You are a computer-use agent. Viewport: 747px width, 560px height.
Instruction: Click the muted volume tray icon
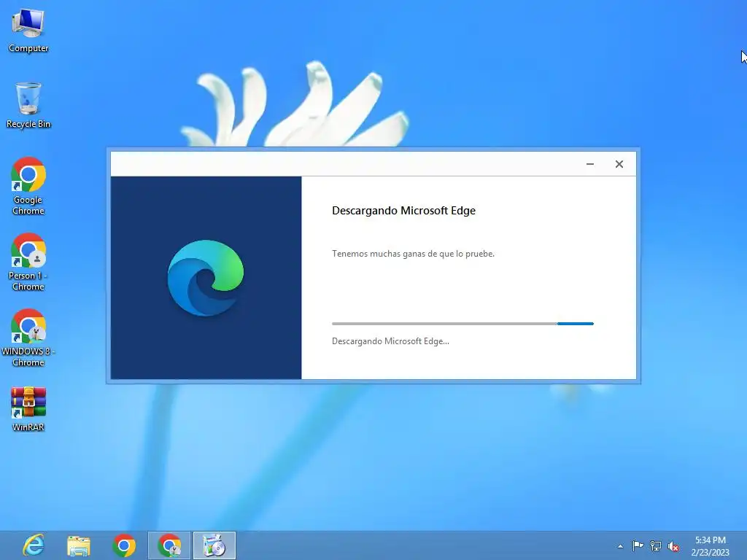tap(673, 546)
